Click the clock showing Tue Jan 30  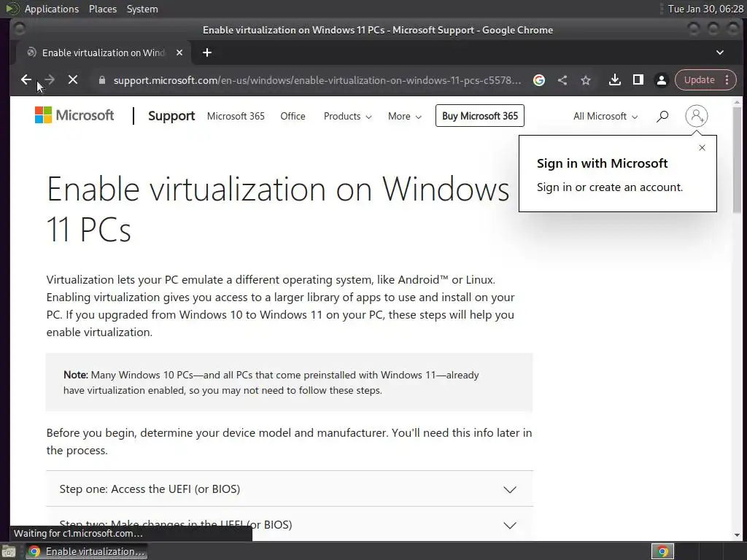tap(705, 9)
